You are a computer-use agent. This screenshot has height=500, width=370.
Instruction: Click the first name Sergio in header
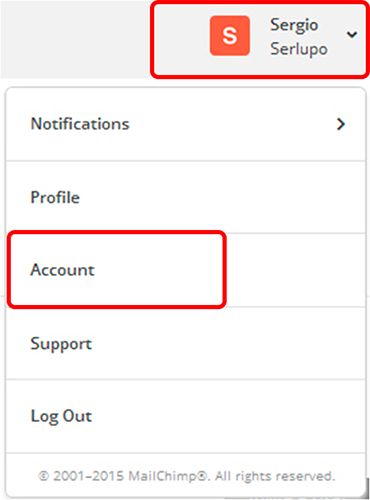click(x=294, y=25)
